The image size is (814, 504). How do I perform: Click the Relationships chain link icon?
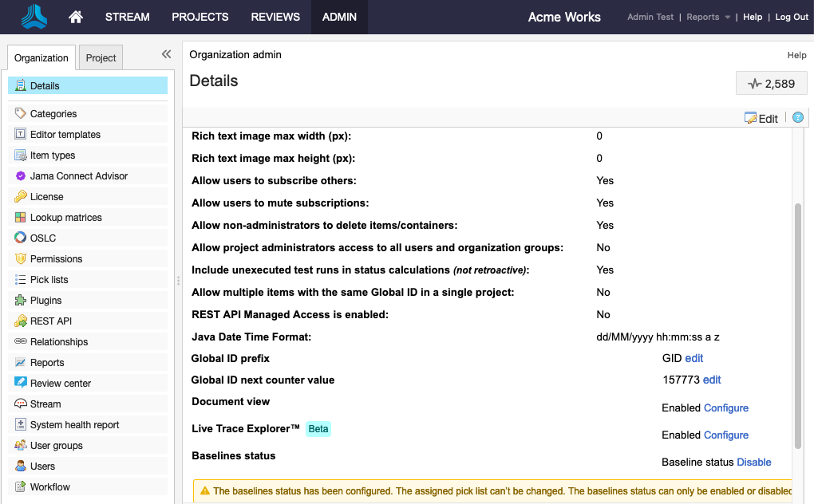click(20, 341)
